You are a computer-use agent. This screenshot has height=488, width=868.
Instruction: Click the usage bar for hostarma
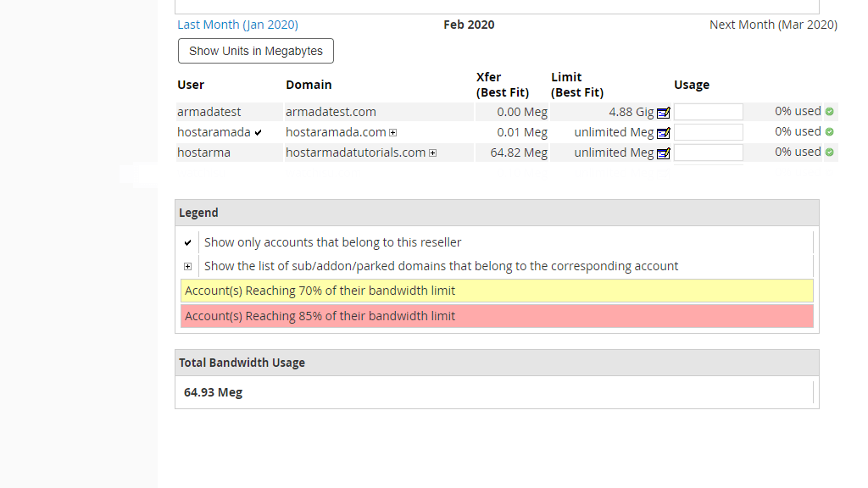pos(708,152)
